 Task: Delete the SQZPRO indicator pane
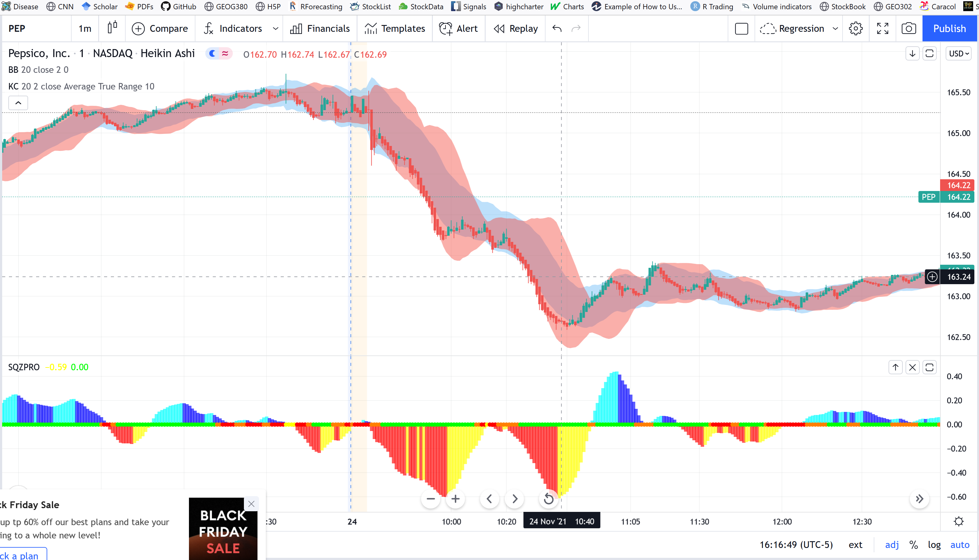click(x=912, y=367)
